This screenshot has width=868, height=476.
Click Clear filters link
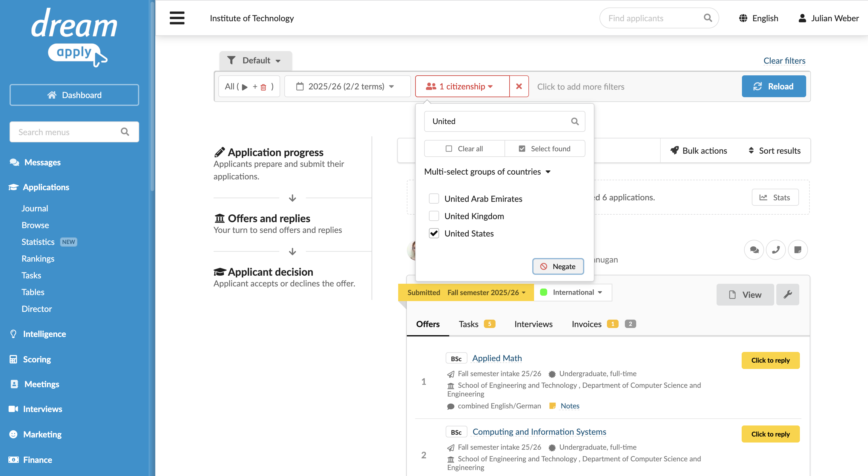(784, 61)
